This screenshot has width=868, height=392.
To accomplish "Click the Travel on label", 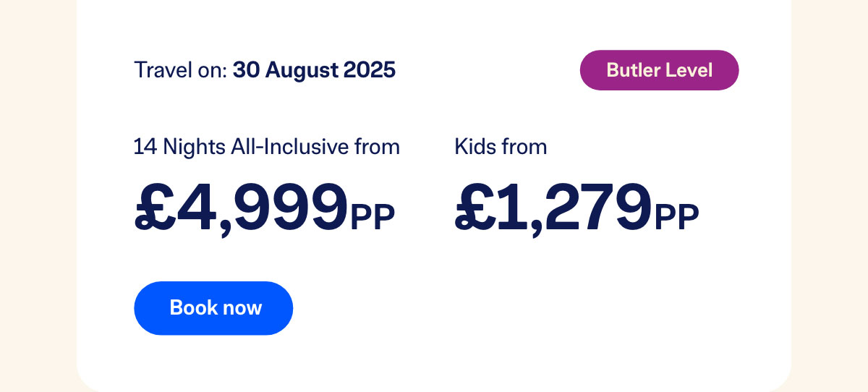I will (181, 70).
